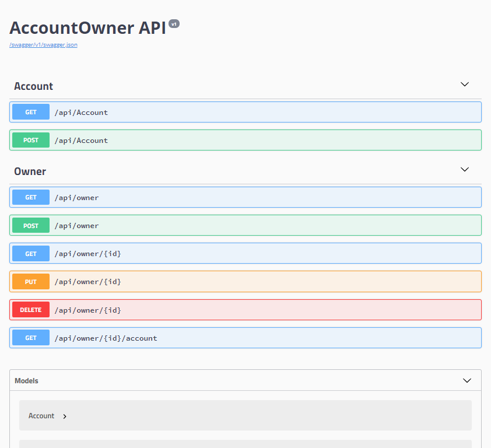Collapse the Models section chevron
Screen dimensions: 491x448
coord(467,380)
